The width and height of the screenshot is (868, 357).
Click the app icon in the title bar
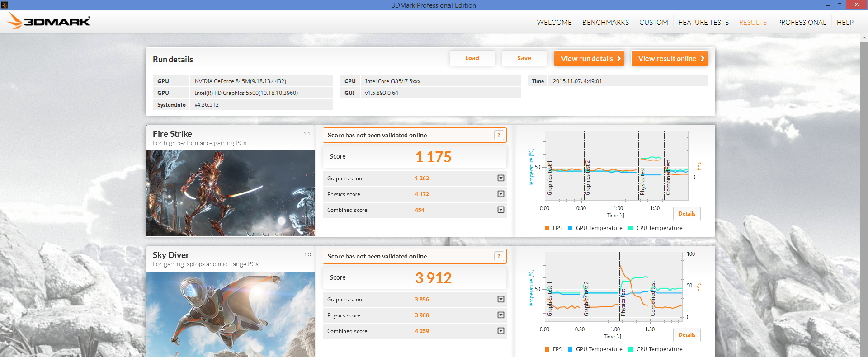coord(5,5)
